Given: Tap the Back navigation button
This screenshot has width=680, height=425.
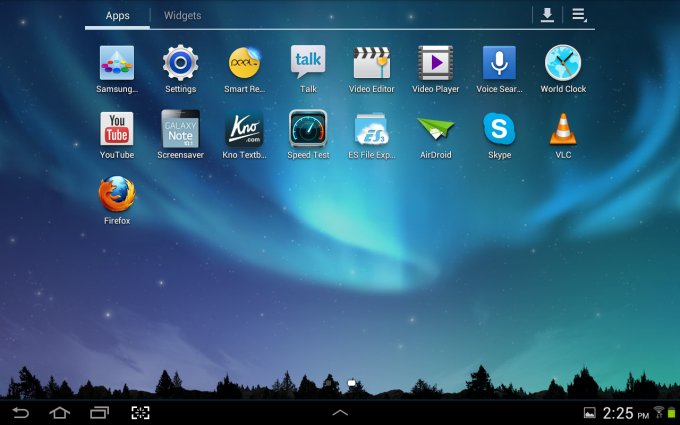Looking at the screenshot, I should click(x=20, y=412).
